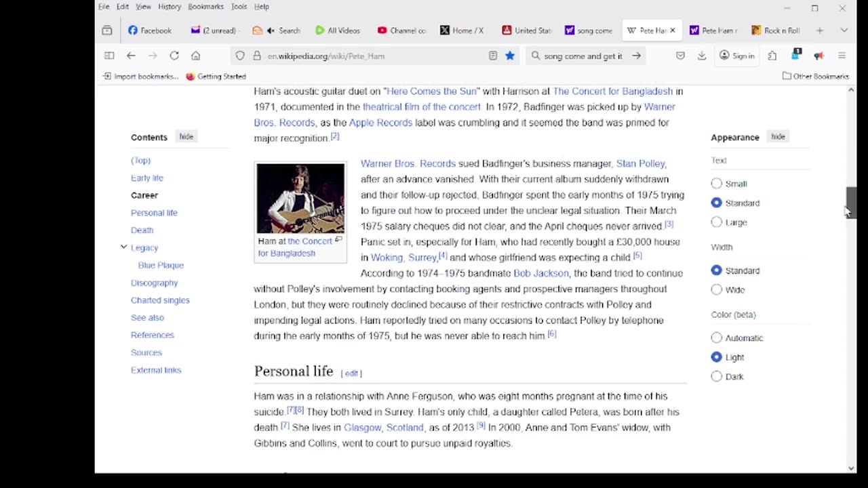The height and width of the screenshot is (488, 868).
Task: Go back to previous page
Action: click(131, 56)
